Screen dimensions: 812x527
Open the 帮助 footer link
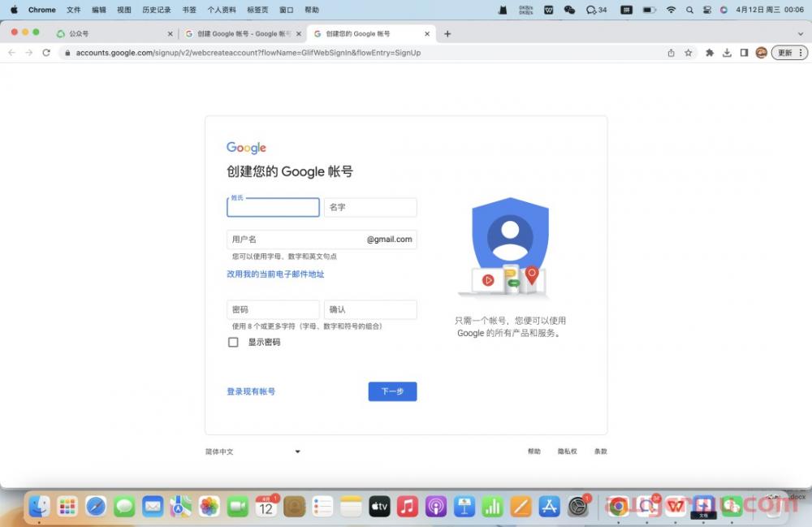tap(534, 451)
